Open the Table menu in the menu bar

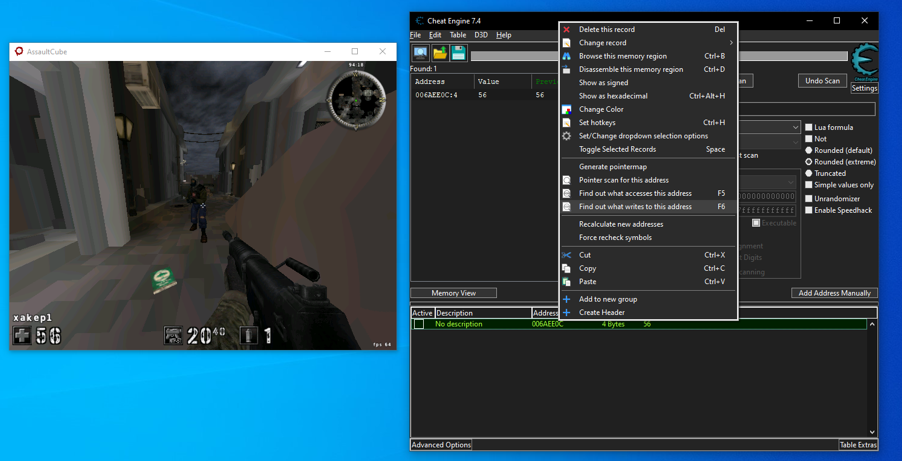(x=457, y=35)
